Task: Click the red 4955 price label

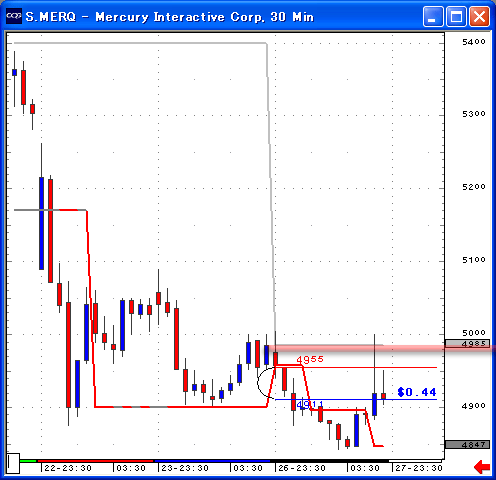Action: [x=310, y=359]
